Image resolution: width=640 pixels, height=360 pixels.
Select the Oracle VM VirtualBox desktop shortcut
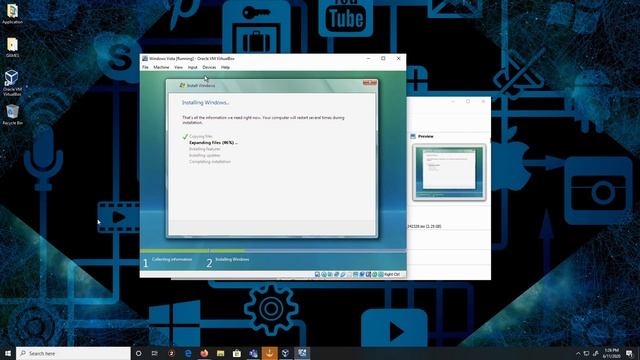click(x=12, y=83)
